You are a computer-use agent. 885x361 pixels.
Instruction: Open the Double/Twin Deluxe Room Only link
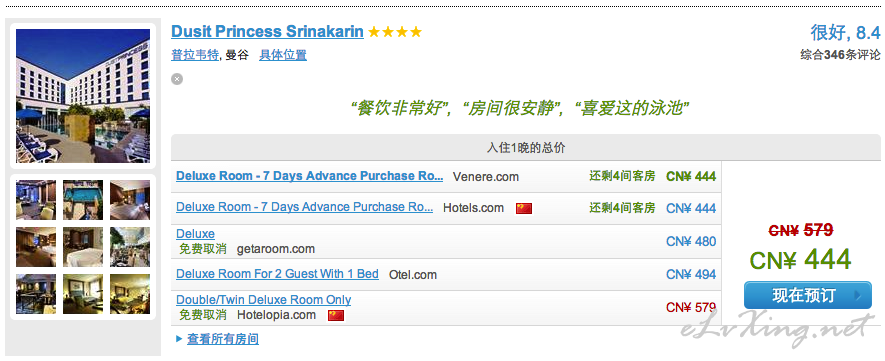pos(264,300)
